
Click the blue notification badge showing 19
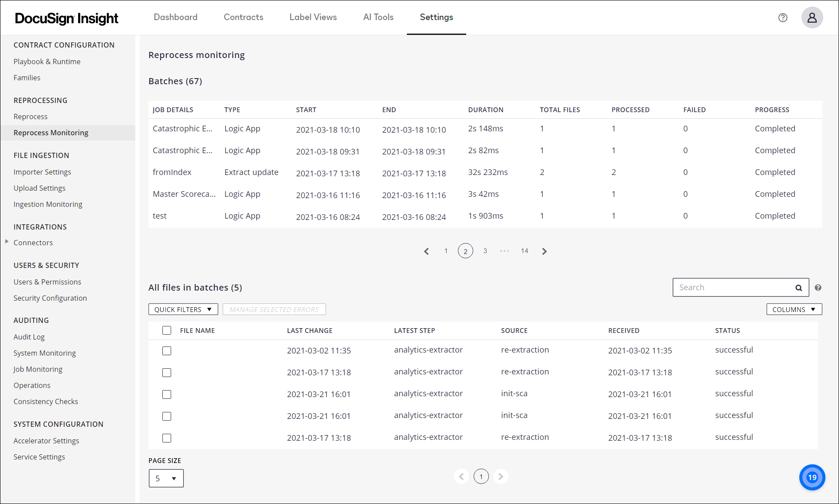812,477
